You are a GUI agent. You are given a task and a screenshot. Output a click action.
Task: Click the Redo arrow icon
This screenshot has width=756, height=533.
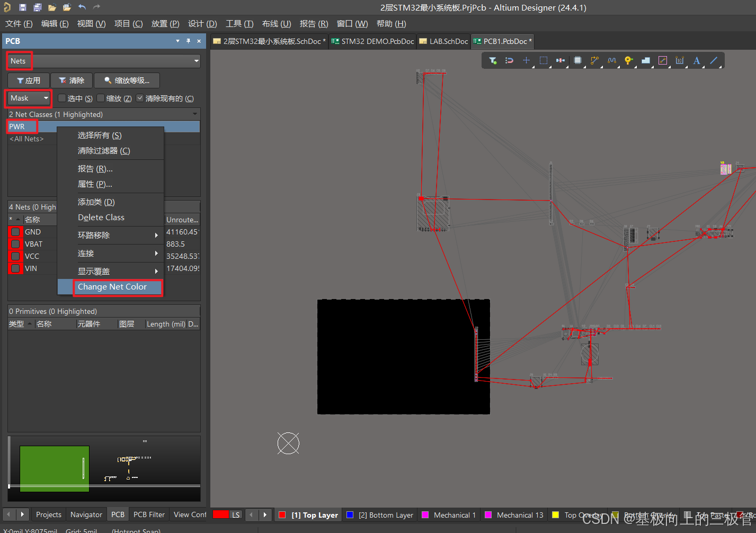pyautogui.click(x=96, y=7)
